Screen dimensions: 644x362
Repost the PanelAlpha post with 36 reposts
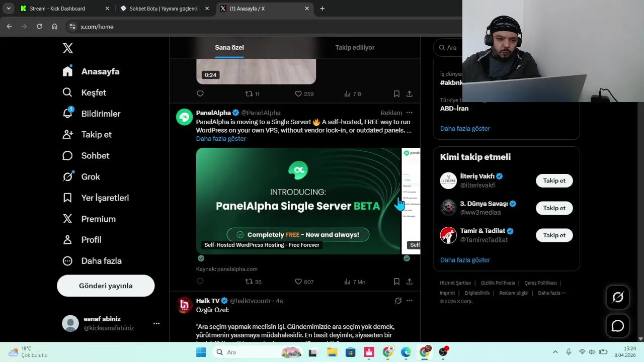click(253, 282)
